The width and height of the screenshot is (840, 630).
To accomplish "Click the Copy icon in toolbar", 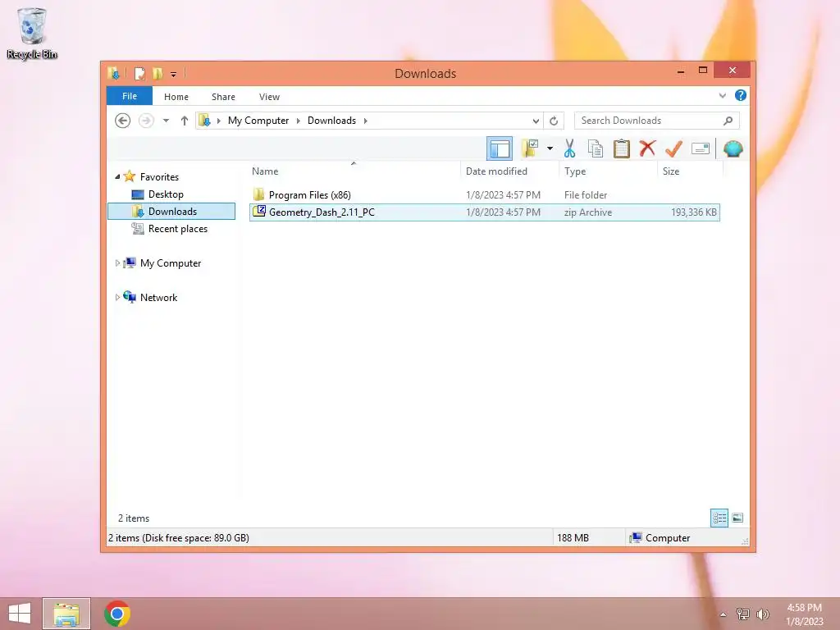I will (595, 149).
